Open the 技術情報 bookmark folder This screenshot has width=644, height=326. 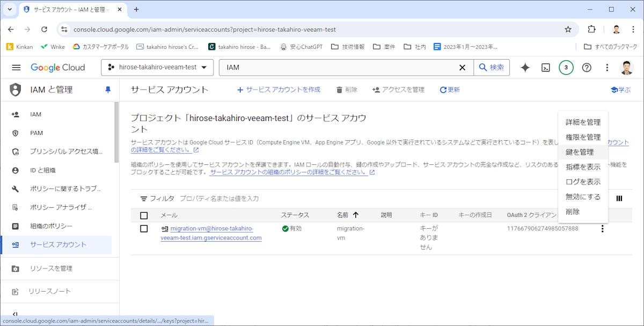[348, 47]
